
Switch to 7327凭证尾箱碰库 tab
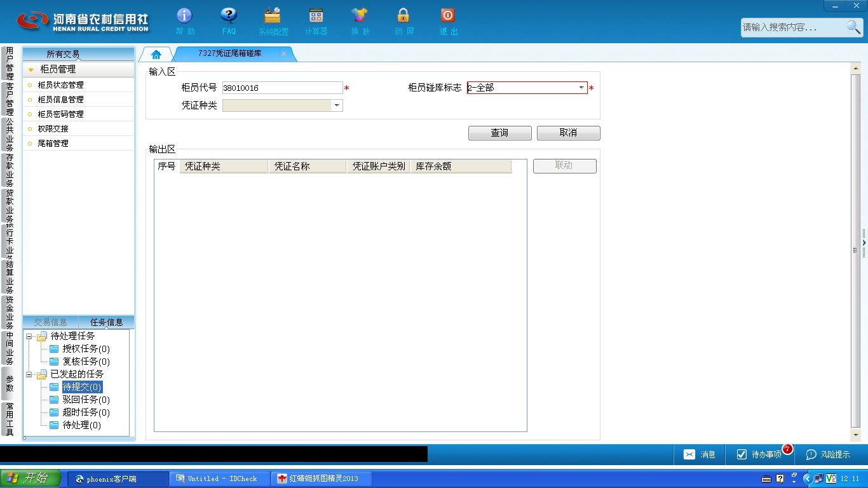[x=229, y=53]
